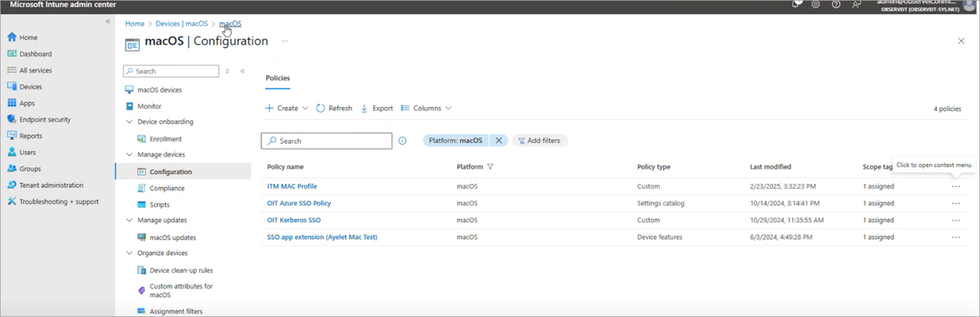Open SSO app extension (Ayelet Mac Test)
Image resolution: width=980 pixels, height=317 pixels.
pos(322,237)
